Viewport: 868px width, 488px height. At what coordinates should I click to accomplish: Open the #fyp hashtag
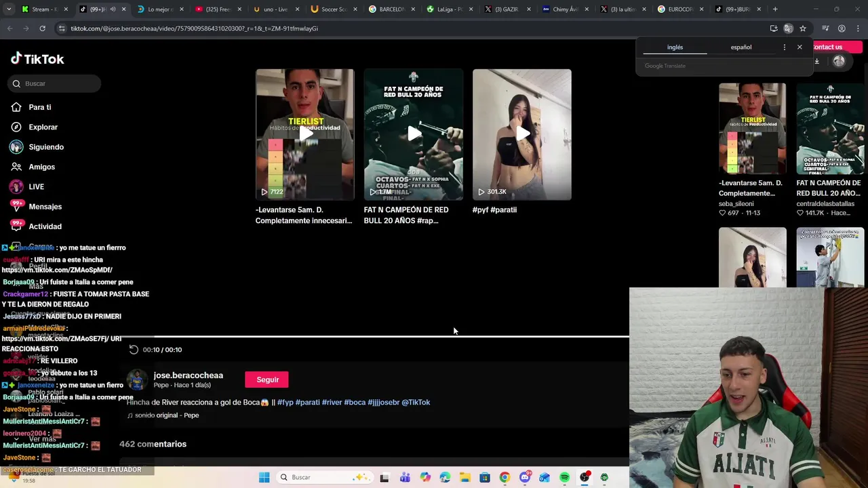point(285,403)
